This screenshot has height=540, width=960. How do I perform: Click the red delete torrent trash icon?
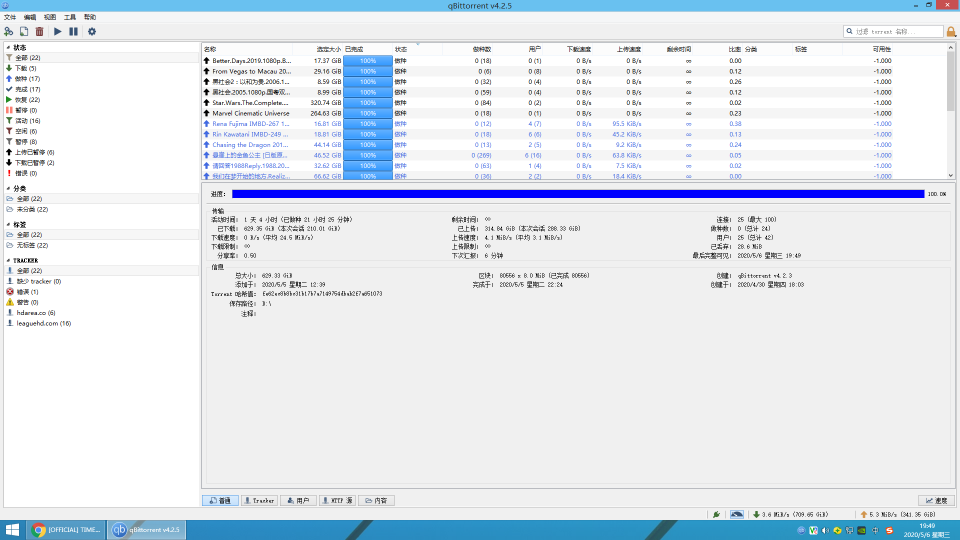click(x=39, y=31)
